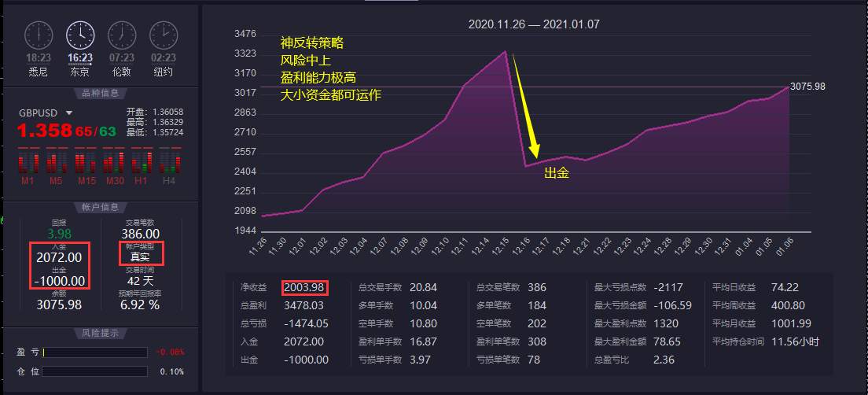Click the 盈亏 profit/loss progress bar

point(94,353)
